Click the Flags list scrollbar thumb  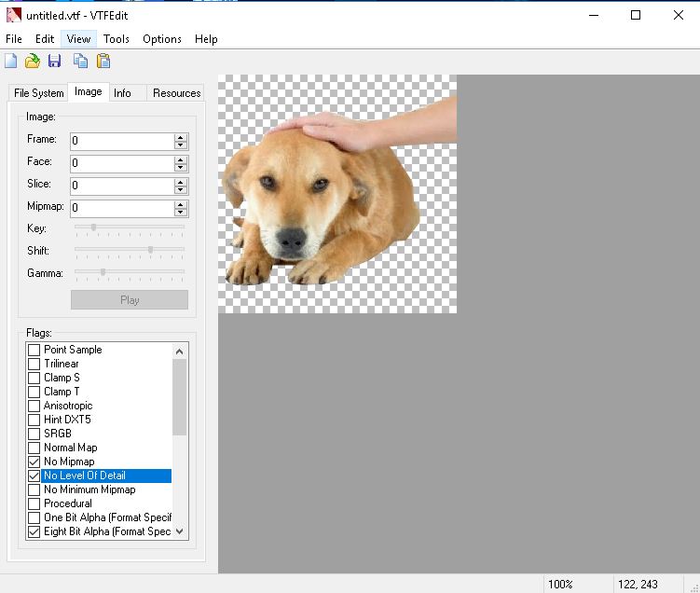tap(180, 397)
